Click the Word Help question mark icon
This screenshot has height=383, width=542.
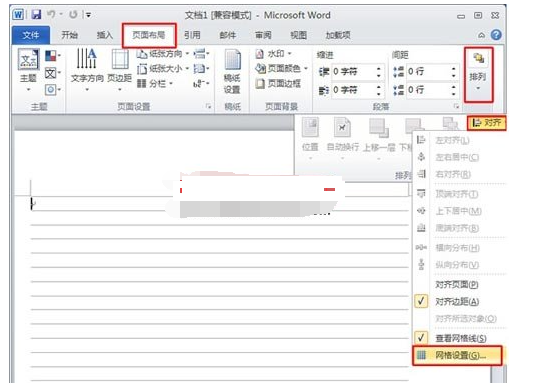(496, 35)
